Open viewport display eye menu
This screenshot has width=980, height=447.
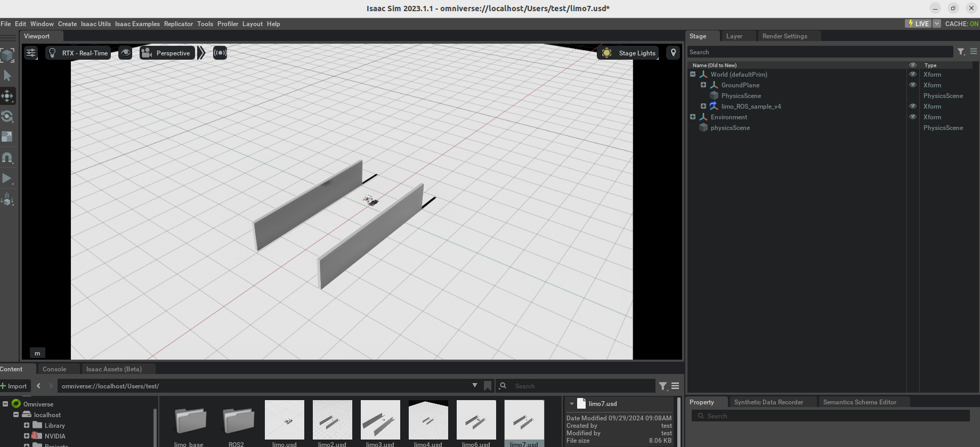pyautogui.click(x=125, y=53)
